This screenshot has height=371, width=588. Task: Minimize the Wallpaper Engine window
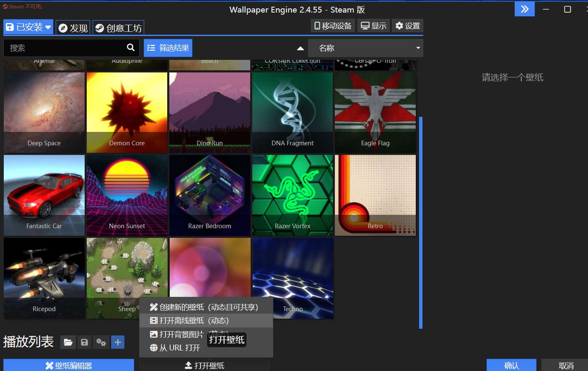pos(546,9)
